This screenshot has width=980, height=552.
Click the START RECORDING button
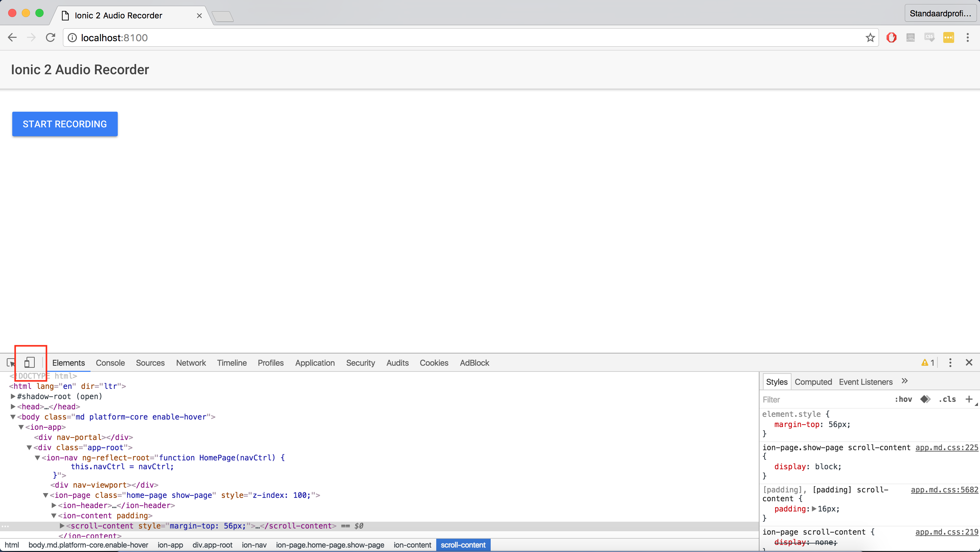[x=65, y=124]
